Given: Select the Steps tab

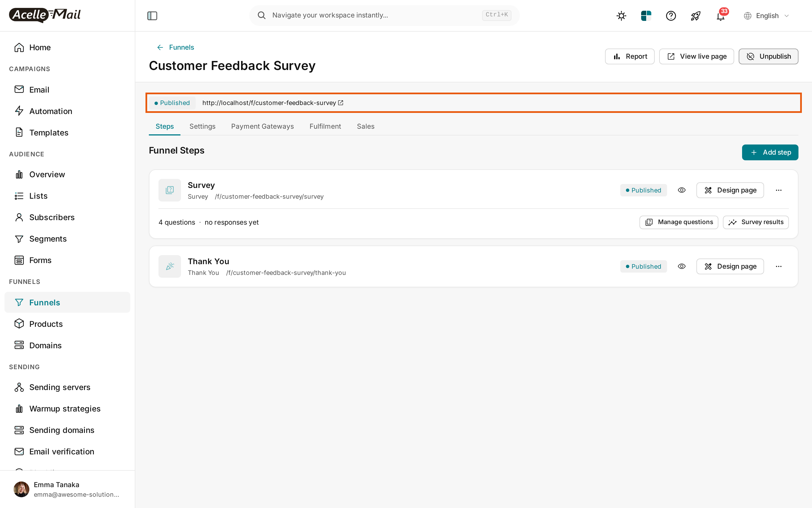Looking at the screenshot, I should [164, 126].
